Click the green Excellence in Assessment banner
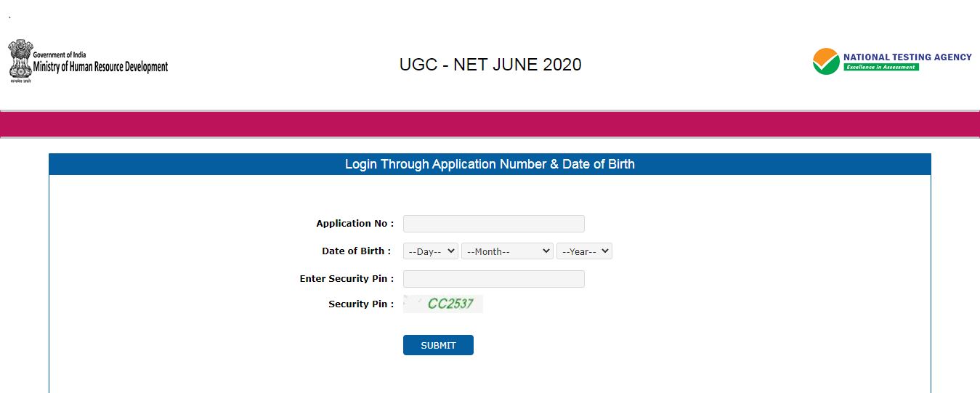This screenshot has width=980, height=393. (880, 68)
